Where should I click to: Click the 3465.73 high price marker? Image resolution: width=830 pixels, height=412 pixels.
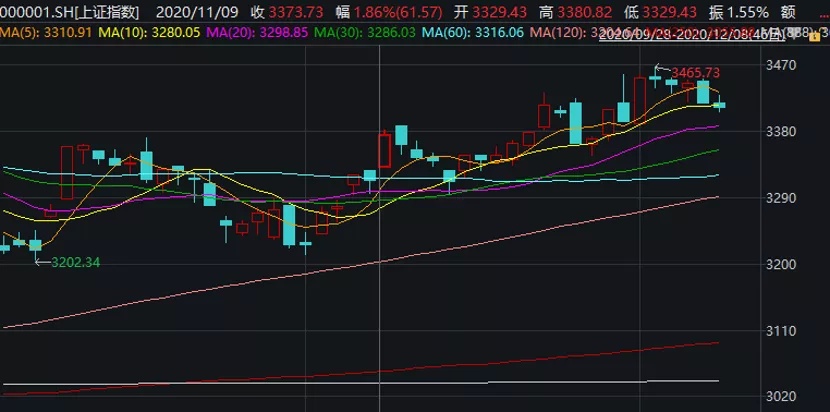pyautogui.click(x=696, y=73)
